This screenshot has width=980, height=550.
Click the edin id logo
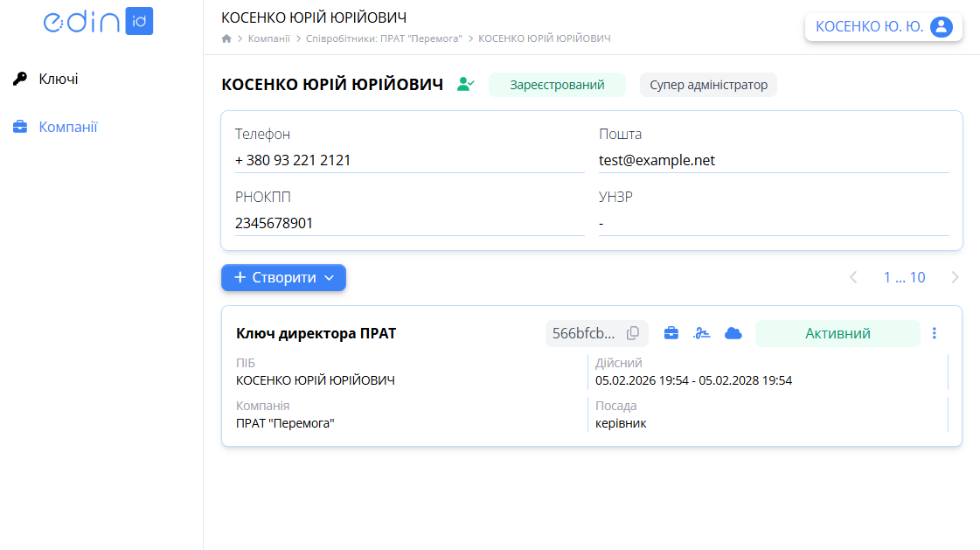(x=98, y=21)
